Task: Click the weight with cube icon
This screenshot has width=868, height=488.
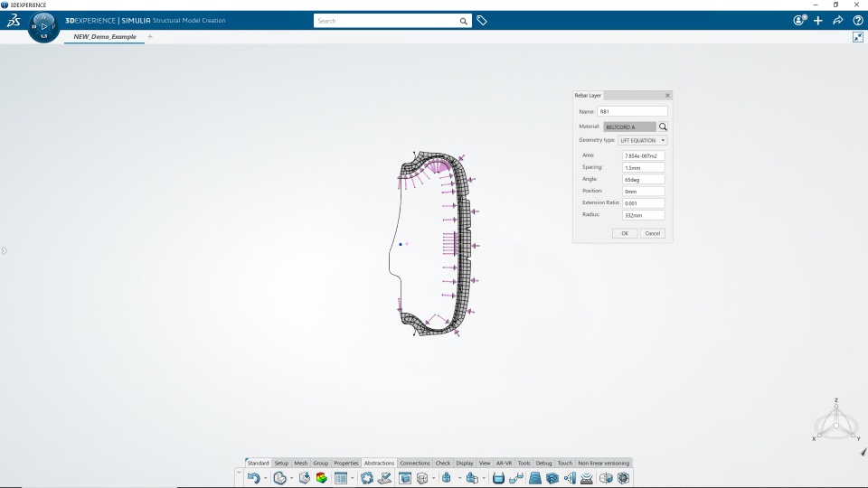Action: 472,478
